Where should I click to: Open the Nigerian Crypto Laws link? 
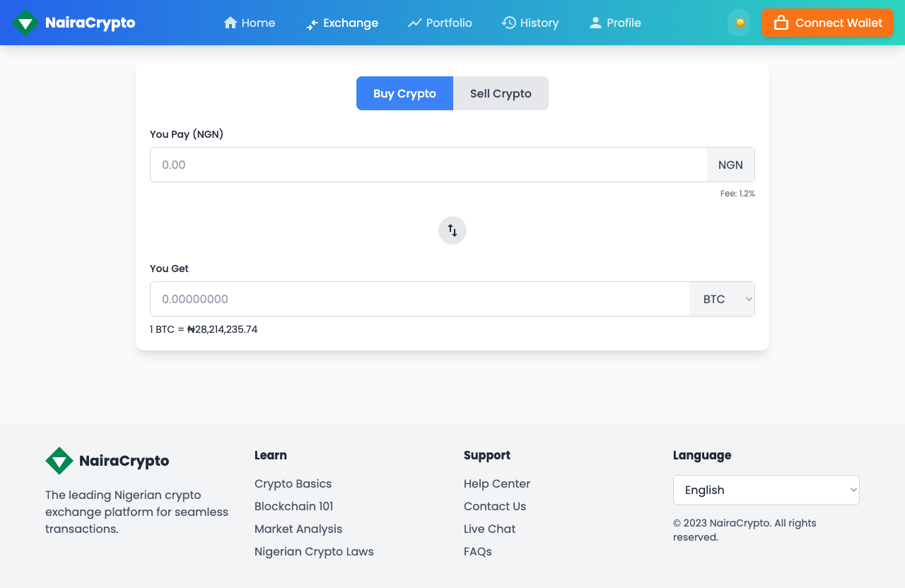point(314,551)
